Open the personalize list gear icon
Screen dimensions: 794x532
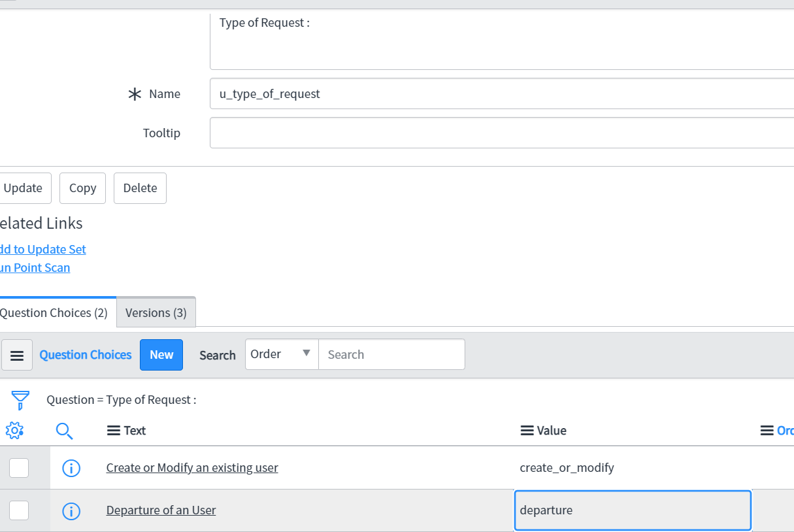coord(14,431)
